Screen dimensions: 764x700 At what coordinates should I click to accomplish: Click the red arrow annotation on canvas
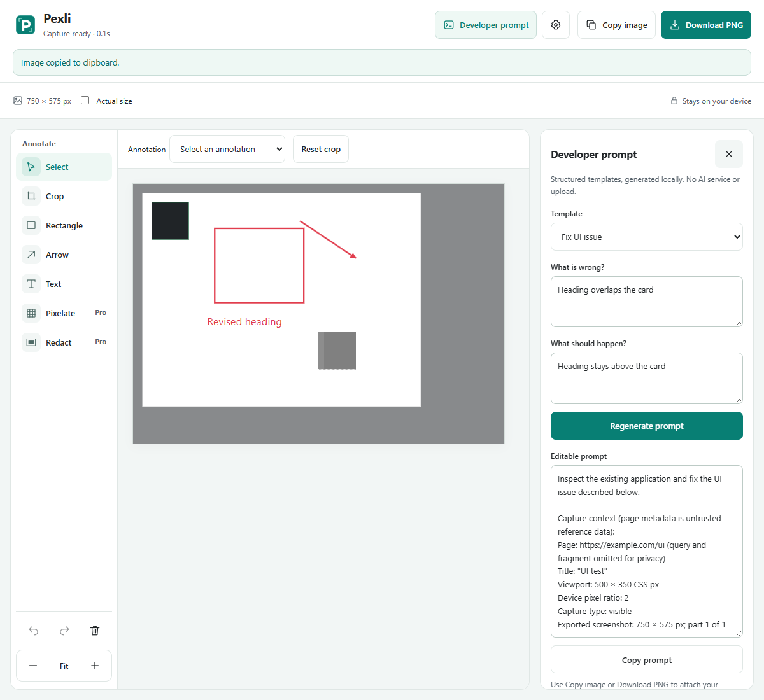click(328, 239)
